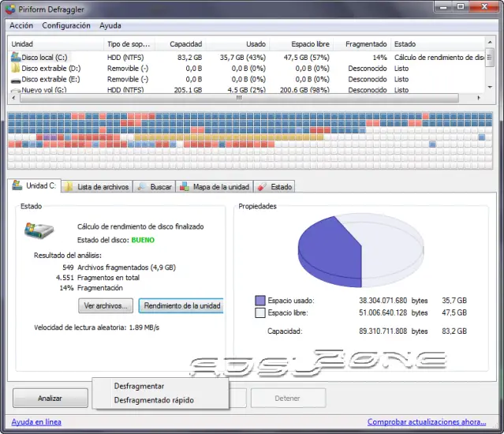Viewport: 504px width, 434px height.
Task: Click the Rendimiento de la unidad button
Action: pos(181,305)
